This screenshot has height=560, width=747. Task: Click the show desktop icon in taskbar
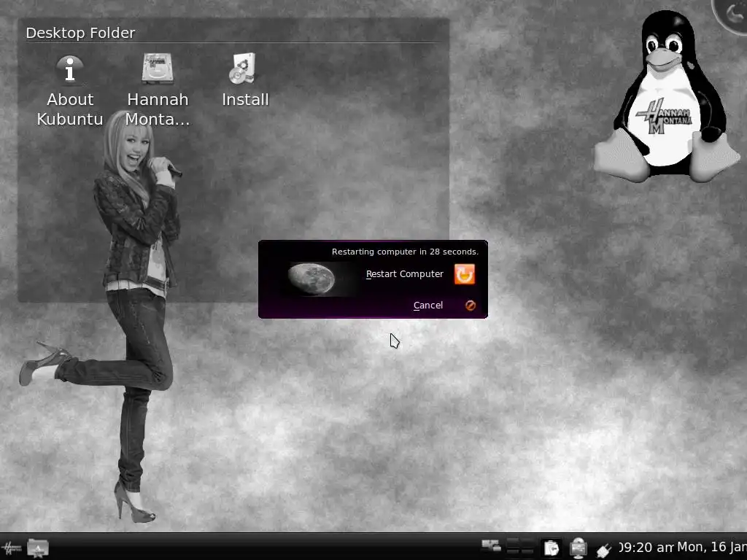[x=491, y=546]
